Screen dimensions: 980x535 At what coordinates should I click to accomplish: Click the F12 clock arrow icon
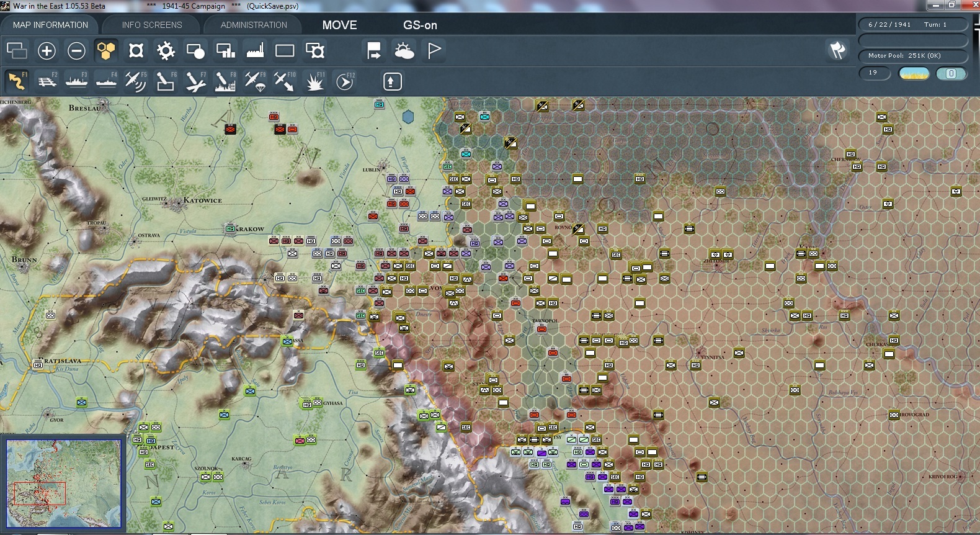344,81
